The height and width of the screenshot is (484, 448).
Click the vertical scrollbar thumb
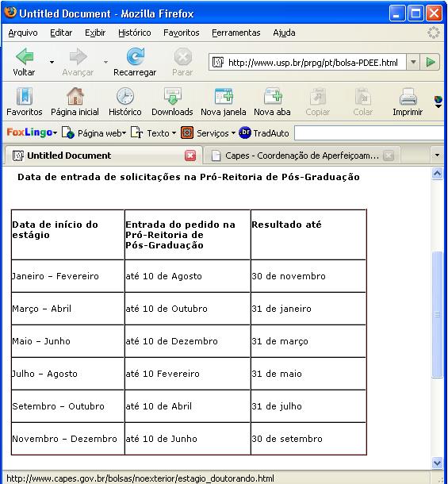click(437, 314)
